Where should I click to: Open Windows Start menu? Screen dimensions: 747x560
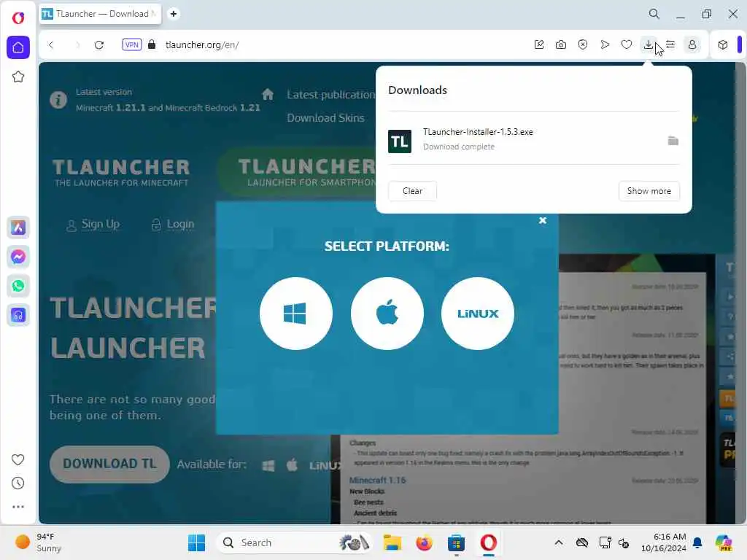(x=196, y=542)
